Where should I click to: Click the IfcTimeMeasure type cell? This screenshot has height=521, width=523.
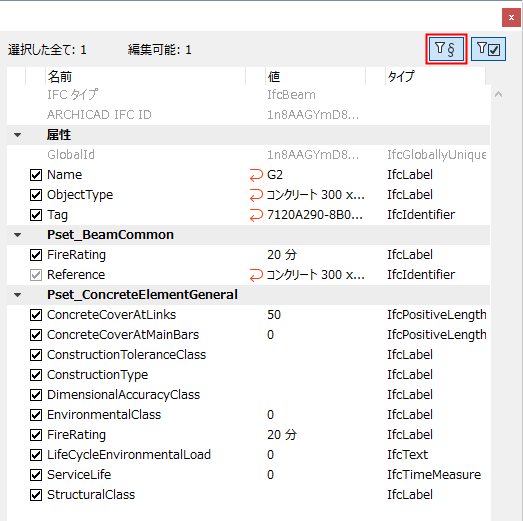434,475
